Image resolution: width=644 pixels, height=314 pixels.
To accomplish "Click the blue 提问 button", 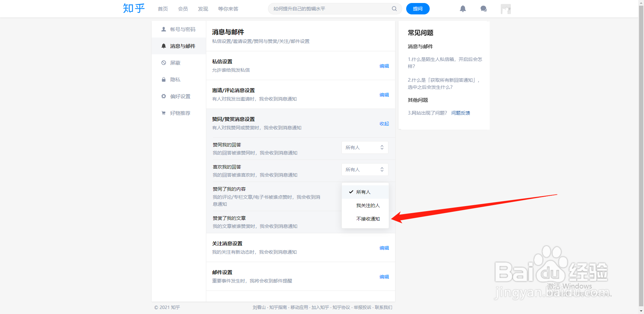I will (x=418, y=9).
